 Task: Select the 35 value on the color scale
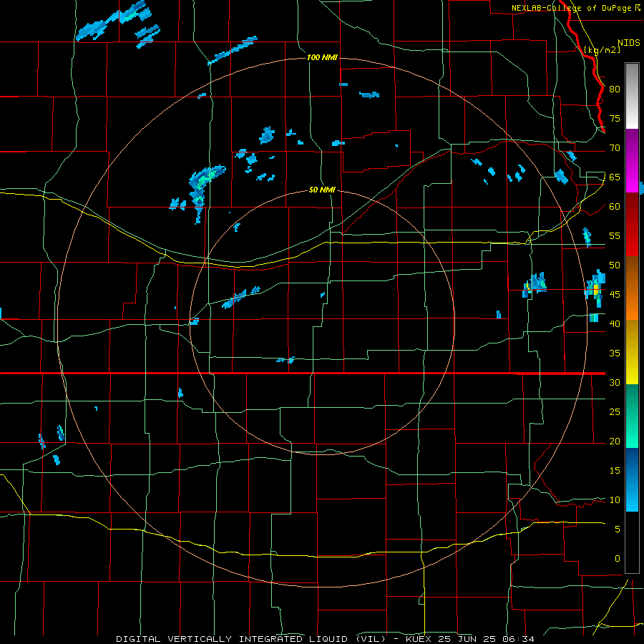click(615, 353)
